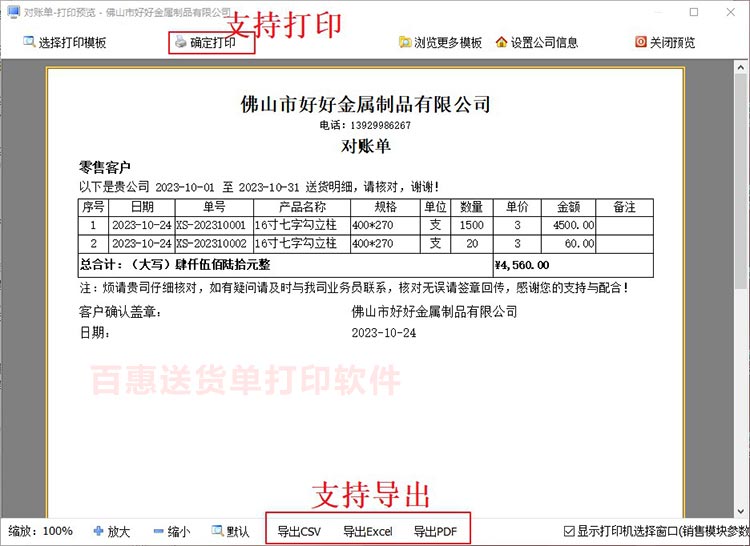Click quantity cell 1500
This screenshot has height=546, width=750.
coord(472,225)
